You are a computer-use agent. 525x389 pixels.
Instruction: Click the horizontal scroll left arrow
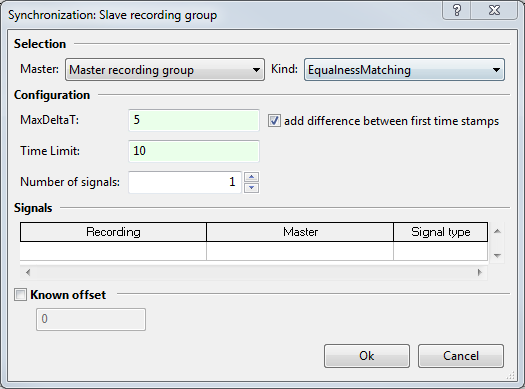tap(28, 273)
